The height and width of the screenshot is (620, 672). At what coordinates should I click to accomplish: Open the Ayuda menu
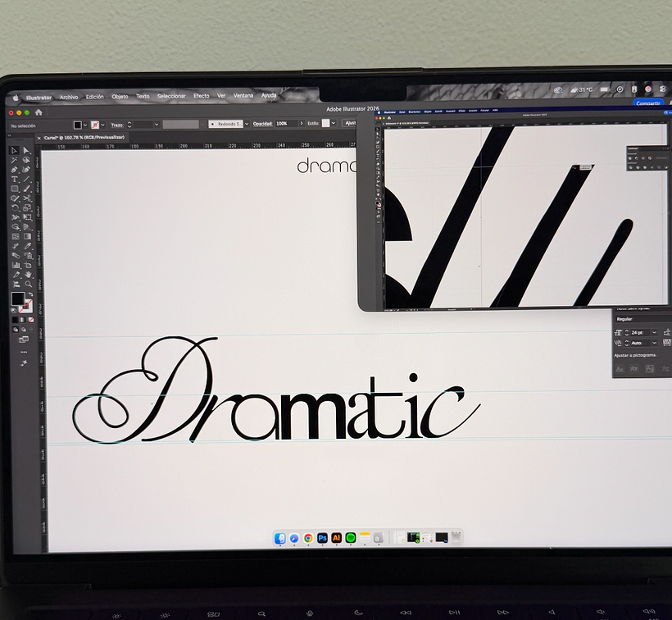(269, 96)
